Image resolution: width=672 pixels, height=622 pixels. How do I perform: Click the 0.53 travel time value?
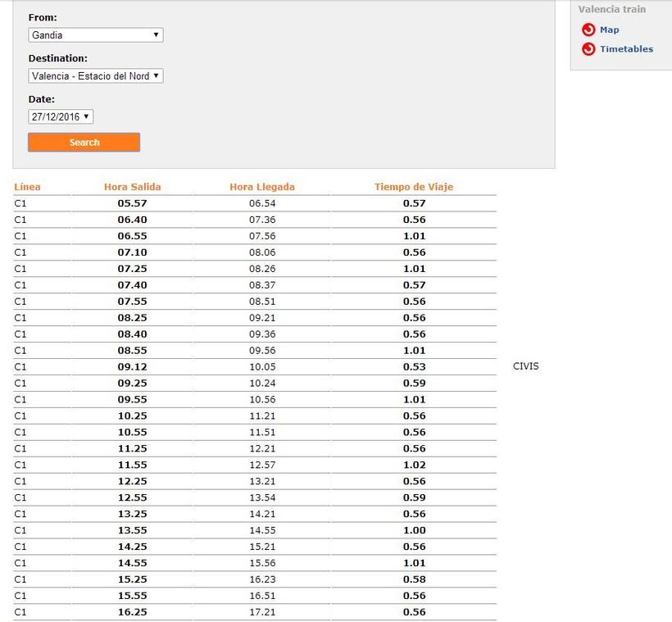[414, 366]
